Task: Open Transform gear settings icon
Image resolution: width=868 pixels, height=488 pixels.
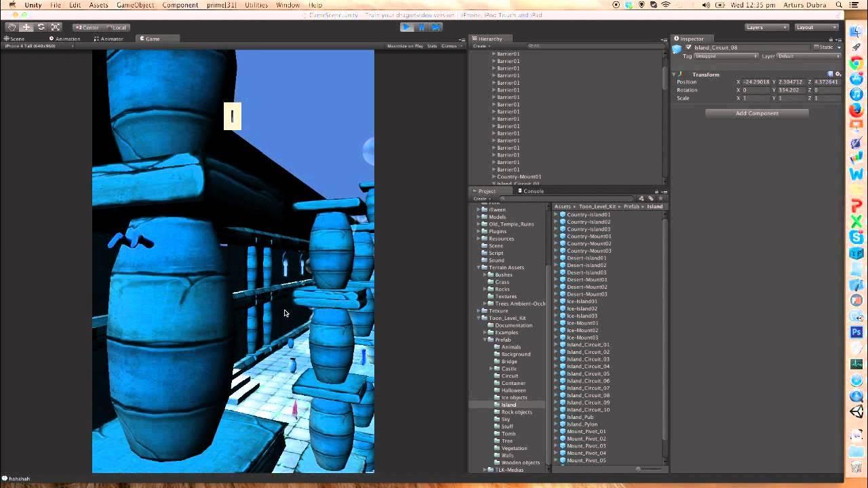Action: click(838, 75)
